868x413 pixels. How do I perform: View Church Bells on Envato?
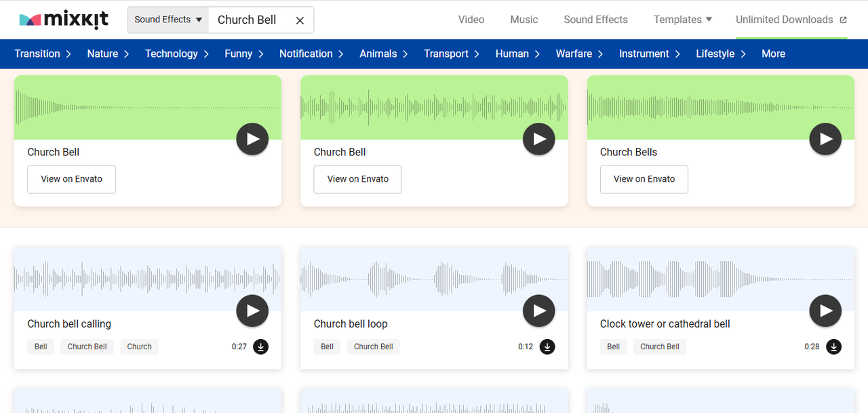[644, 179]
